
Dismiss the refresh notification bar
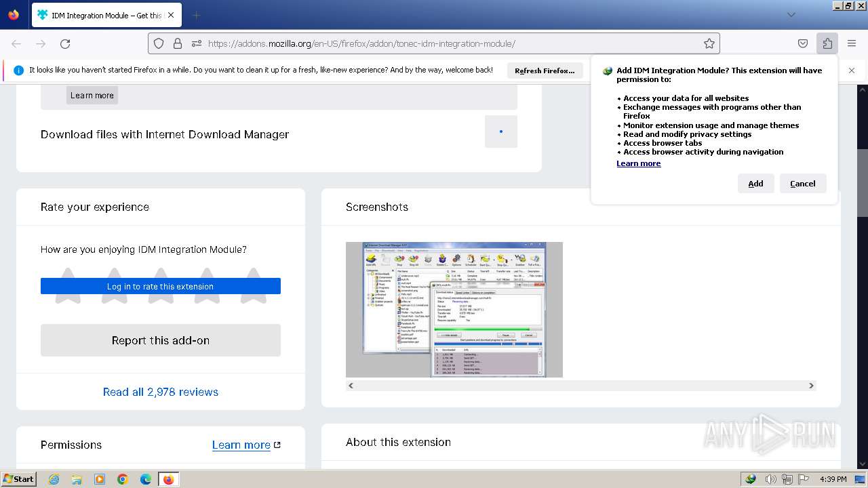852,70
